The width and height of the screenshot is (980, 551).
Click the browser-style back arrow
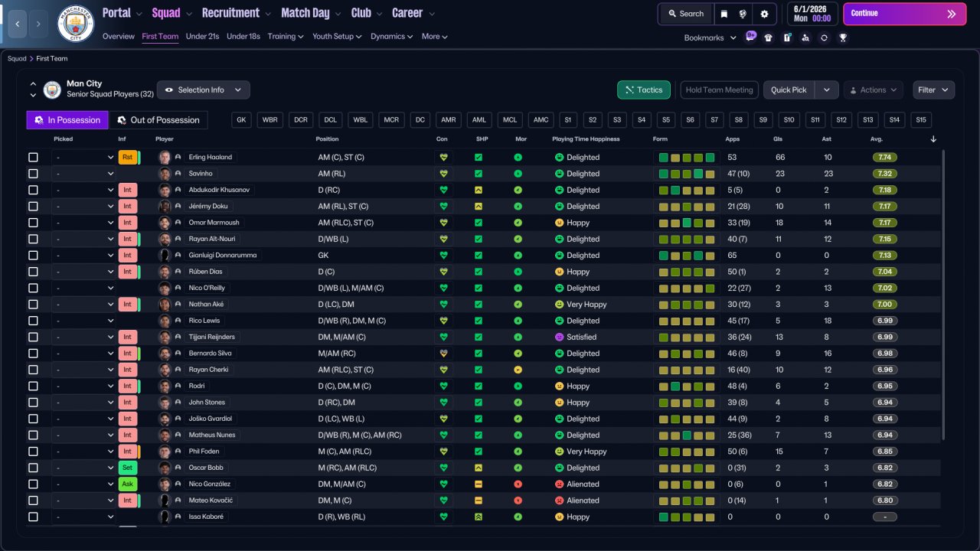tap(16, 24)
